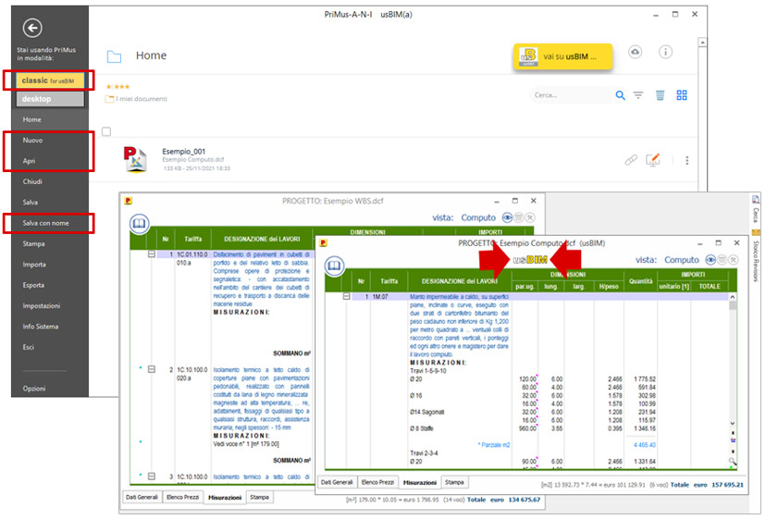Open Misurazioni tab in Computo window
Viewport: 778px width, 532px height.
pyautogui.click(x=420, y=483)
